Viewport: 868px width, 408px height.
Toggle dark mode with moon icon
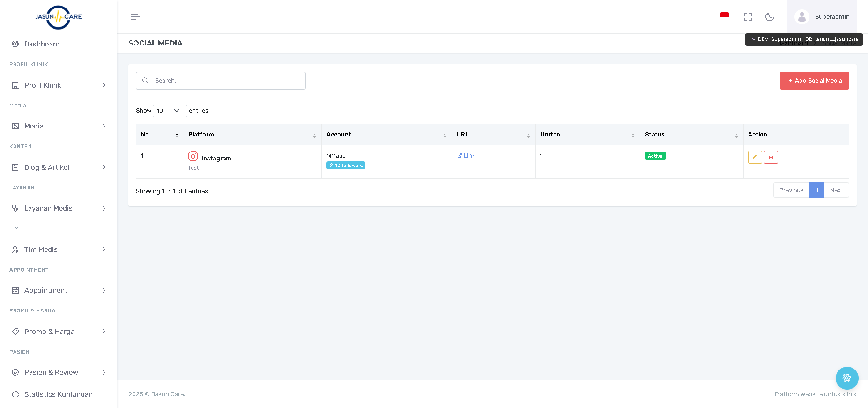pyautogui.click(x=769, y=17)
